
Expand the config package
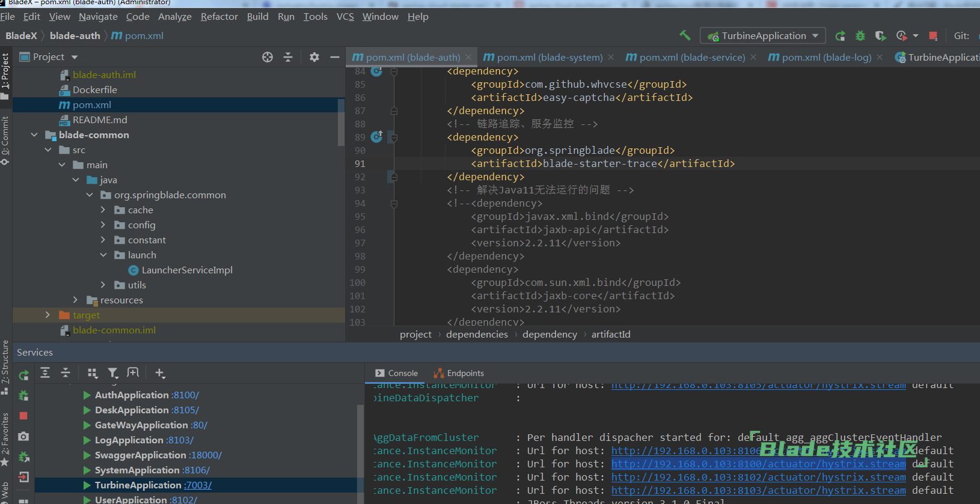pyautogui.click(x=103, y=225)
